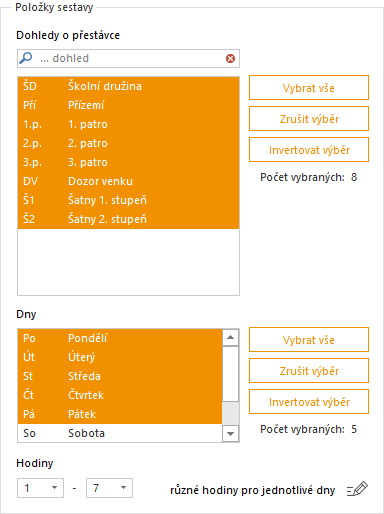Click the Dny list scrollbar thumb

click(x=230, y=374)
